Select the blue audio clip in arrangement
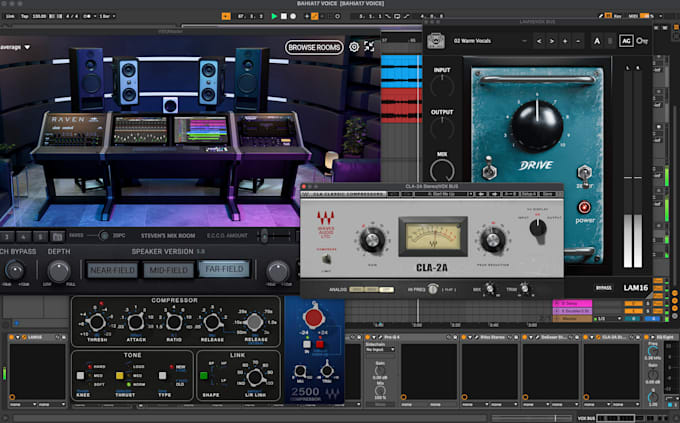 click(401, 71)
